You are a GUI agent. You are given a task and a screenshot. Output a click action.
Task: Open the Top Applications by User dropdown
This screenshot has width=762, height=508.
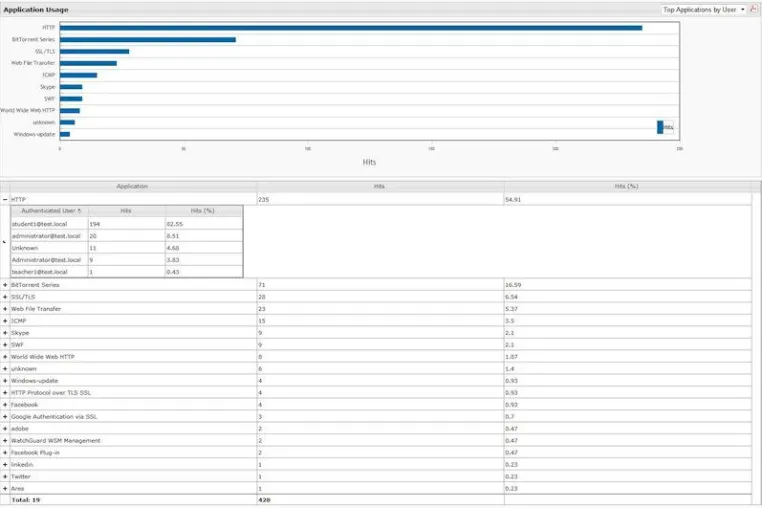[704, 10]
